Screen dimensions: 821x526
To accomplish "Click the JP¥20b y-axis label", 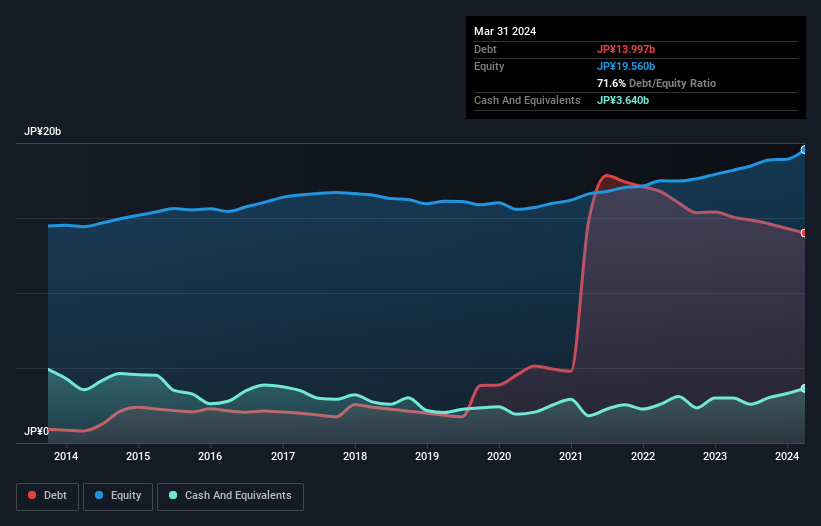I will [42, 131].
